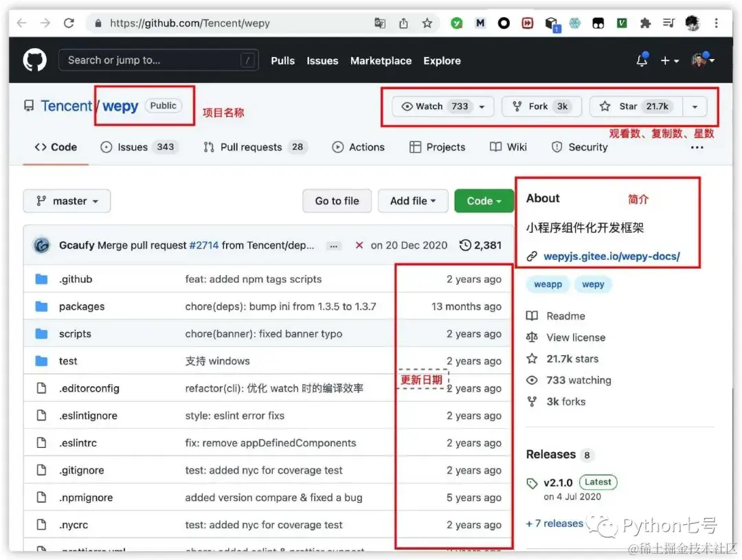The width and height of the screenshot is (742, 560).
Task: Bookmark page with the star icon in address bar
Action: [427, 23]
